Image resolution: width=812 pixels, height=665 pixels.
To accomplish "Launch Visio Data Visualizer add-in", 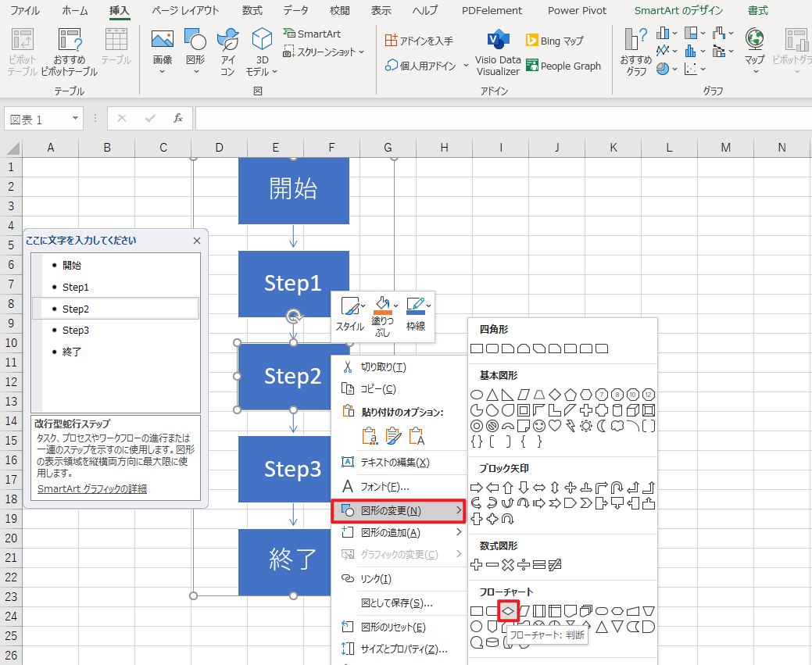I will point(498,53).
